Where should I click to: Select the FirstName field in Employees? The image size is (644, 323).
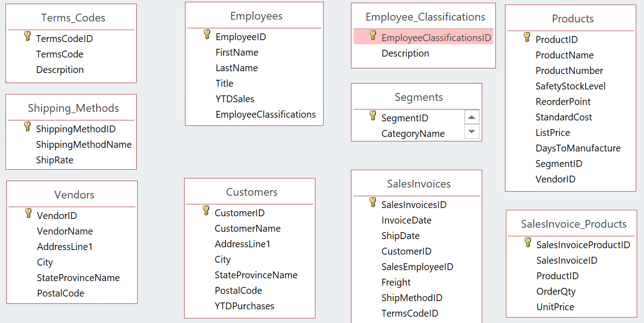(237, 52)
